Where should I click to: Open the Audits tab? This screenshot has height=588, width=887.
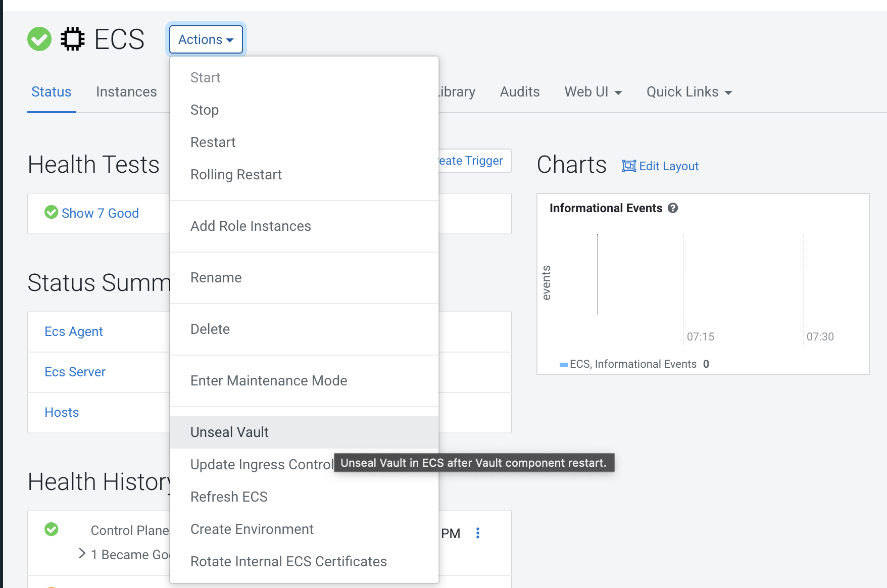tap(520, 92)
